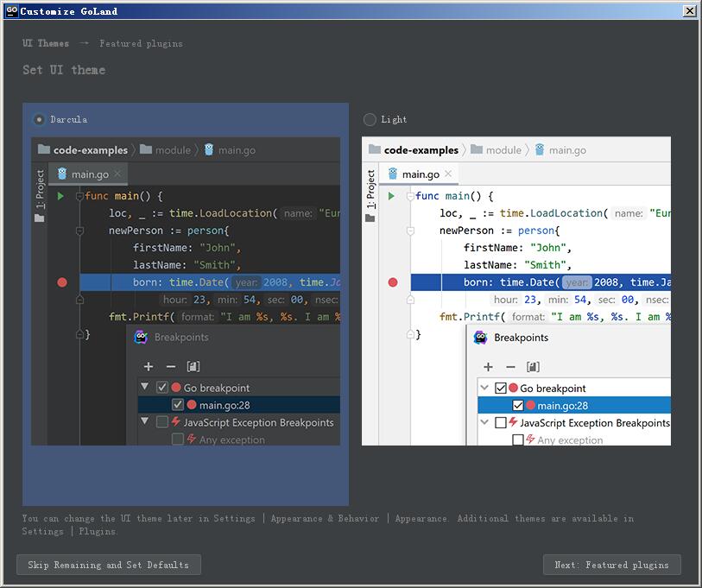Check the Any exception box in Light preview
702x588 pixels.
click(x=518, y=439)
